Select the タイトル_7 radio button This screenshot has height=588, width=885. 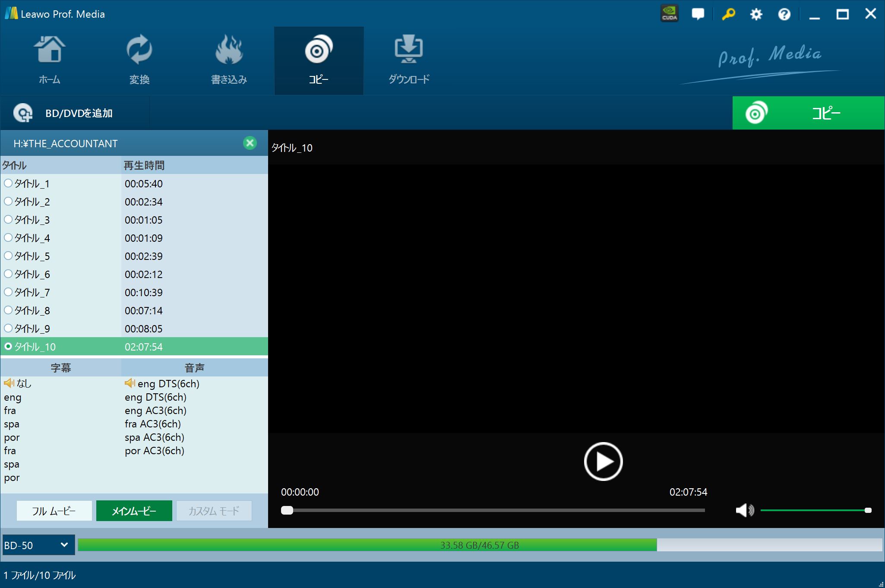pyautogui.click(x=8, y=292)
